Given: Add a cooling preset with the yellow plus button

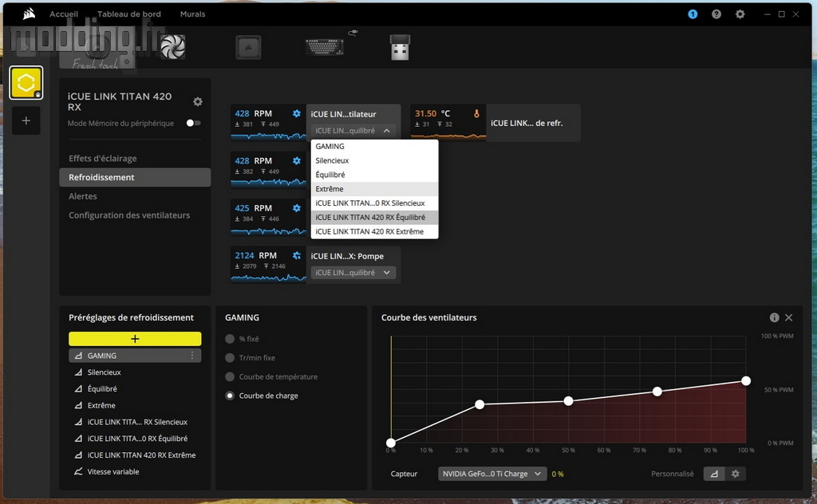Looking at the screenshot, I should pyautogui.click(x=135, y=339).
